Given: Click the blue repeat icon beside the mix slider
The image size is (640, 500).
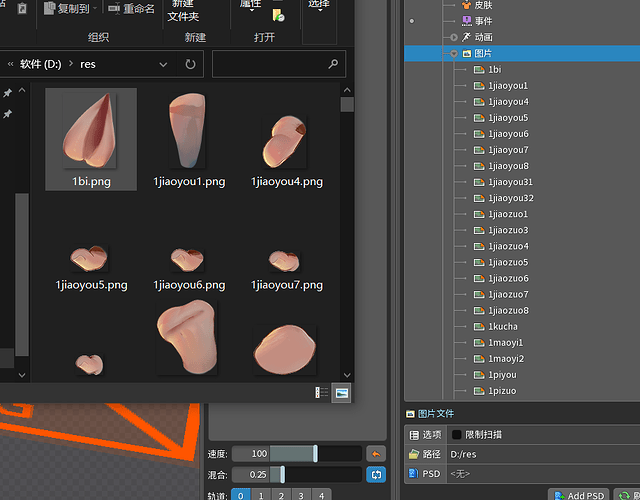Looking at the screenshot, I should tap(376, 475).
